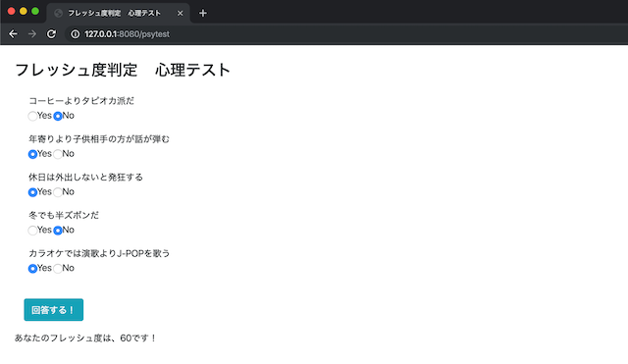Select Yes for コーヒーよりタピオカ派だ
The image size is (628, 364).
click(32, 116)
